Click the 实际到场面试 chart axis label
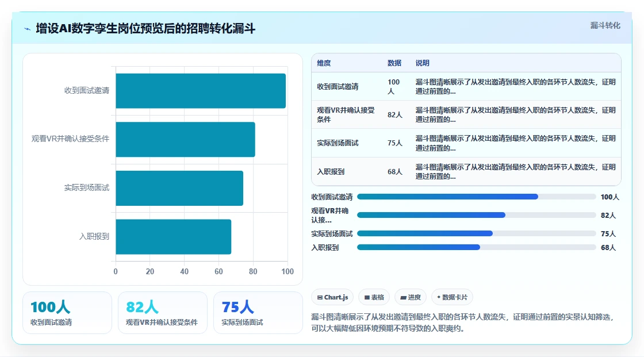Screen dimensions: 644x357 87,188
